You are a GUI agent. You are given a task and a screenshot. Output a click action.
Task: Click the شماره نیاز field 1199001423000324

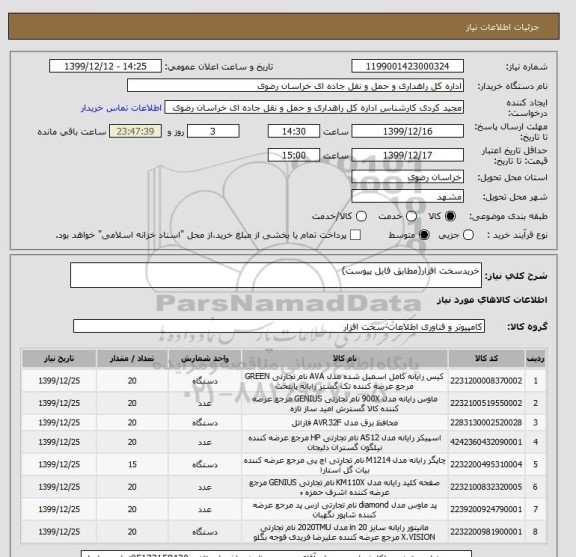pos(407,67)
